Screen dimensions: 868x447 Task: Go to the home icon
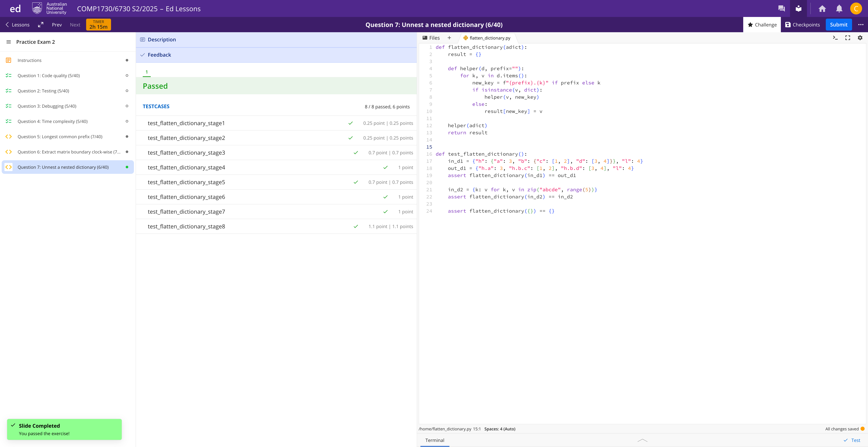pos(822,8)
